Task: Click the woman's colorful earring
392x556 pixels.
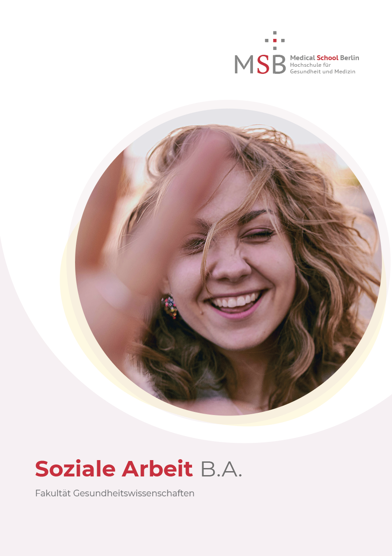Action: (x=170, y=306)
